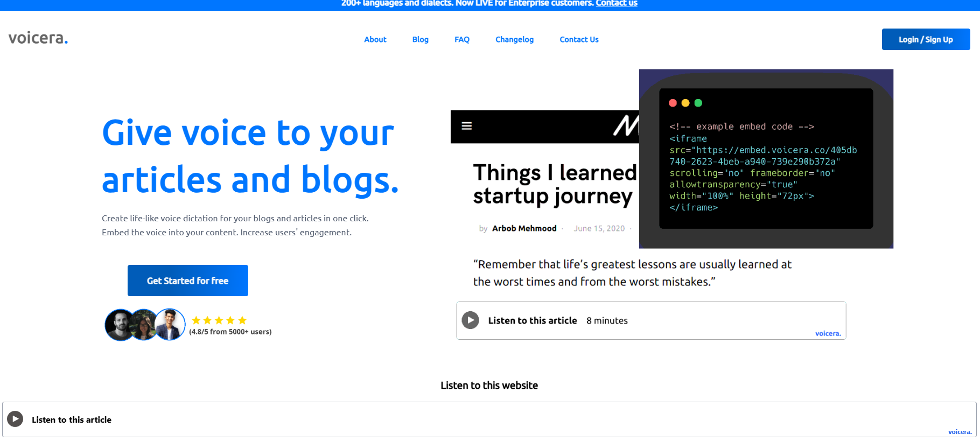Viewport: 980px width, 448px height.
Task: Open the FAQ navigation link
Action: [461, 39]
